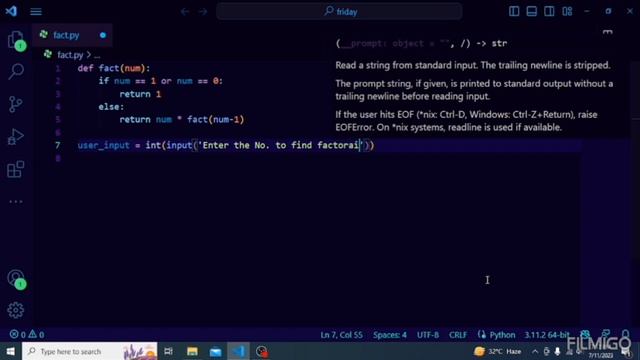Open the Explorer view in activity bar
640x360 pixels.
(16, 40)
